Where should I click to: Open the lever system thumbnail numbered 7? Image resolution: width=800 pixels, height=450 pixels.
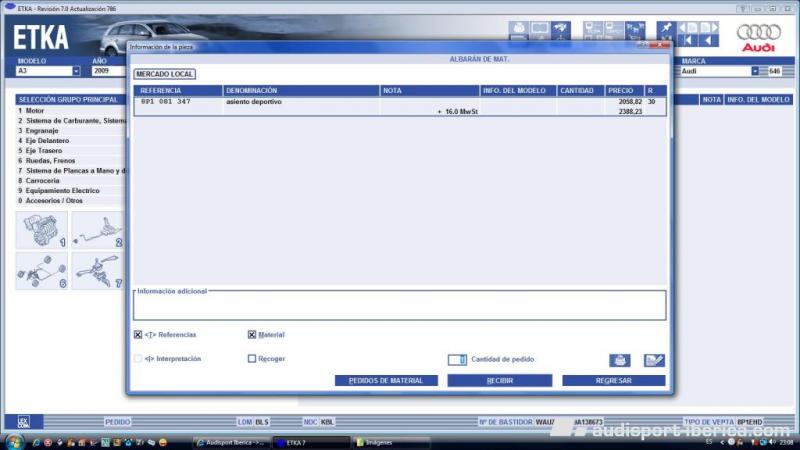pyautogui.click(x=97, y=271)
